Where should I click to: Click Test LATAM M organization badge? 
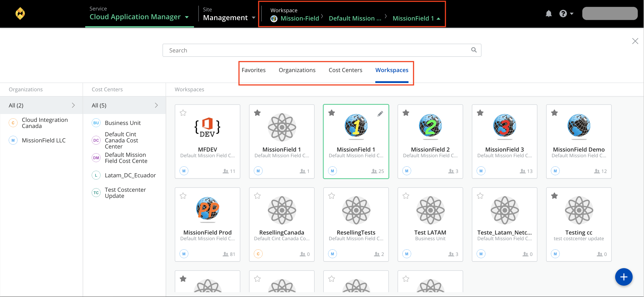pyautogui.click(x=407, y=254)
